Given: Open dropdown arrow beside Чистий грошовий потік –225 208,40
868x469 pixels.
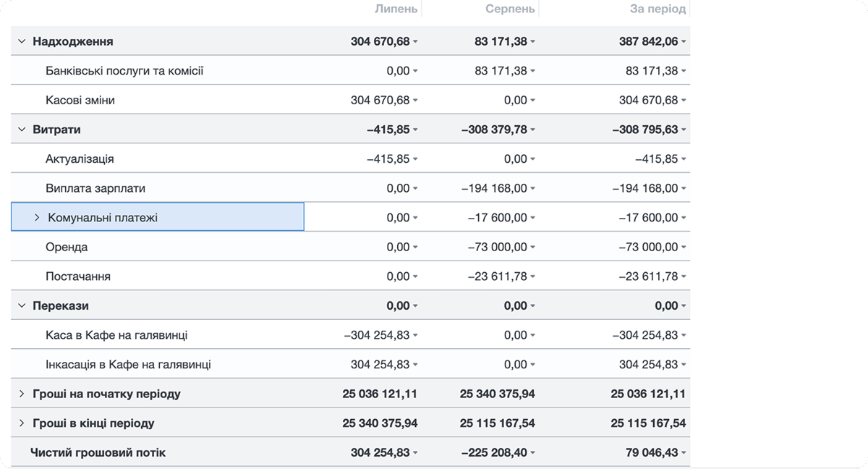Looking at the screenshot, I should pos(533,453).
